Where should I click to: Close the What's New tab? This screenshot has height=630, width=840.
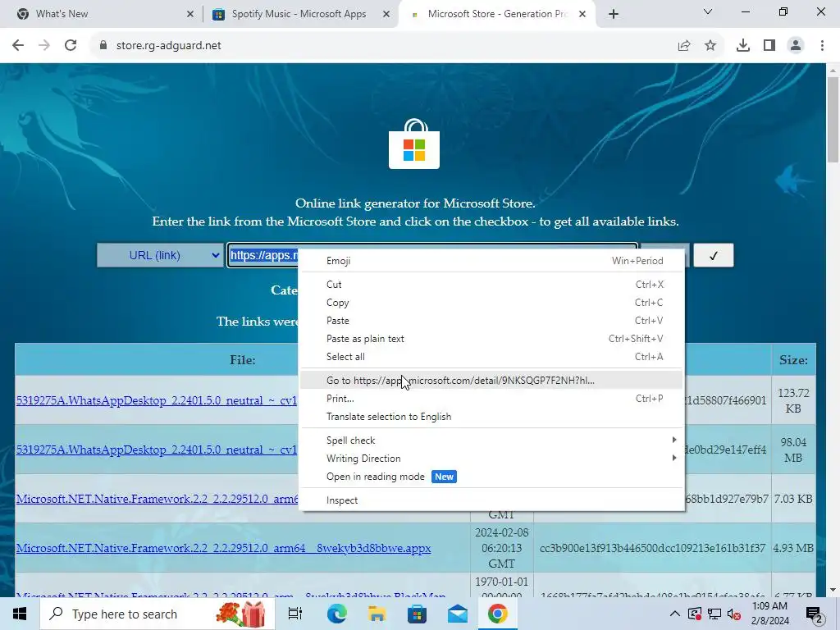click(190, 14)
